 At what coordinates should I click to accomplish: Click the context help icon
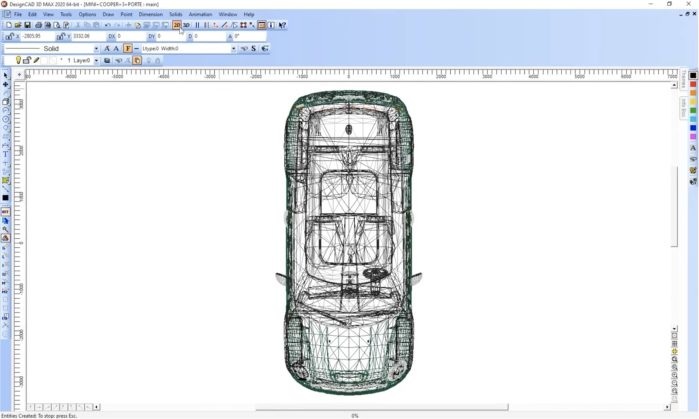click(x=282, y=25)
